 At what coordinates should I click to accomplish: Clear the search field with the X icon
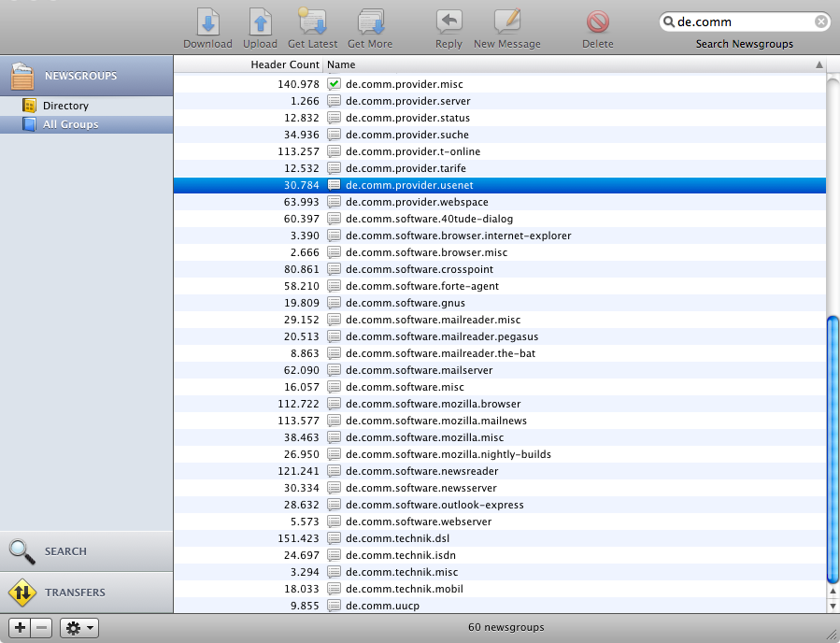tap(820, 21)
